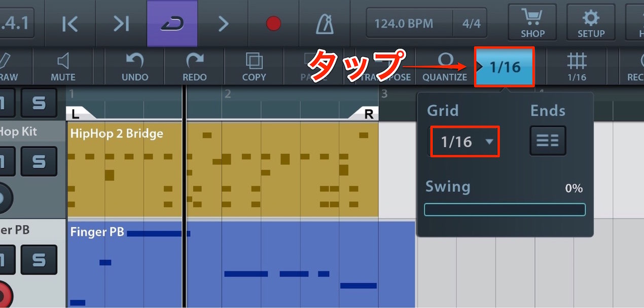Tap the highlighted 1/16 quantize value

(x=504, y=67)
